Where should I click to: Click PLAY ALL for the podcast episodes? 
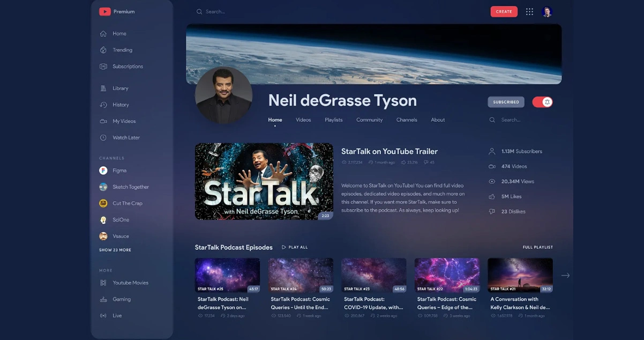click(295, 247)
